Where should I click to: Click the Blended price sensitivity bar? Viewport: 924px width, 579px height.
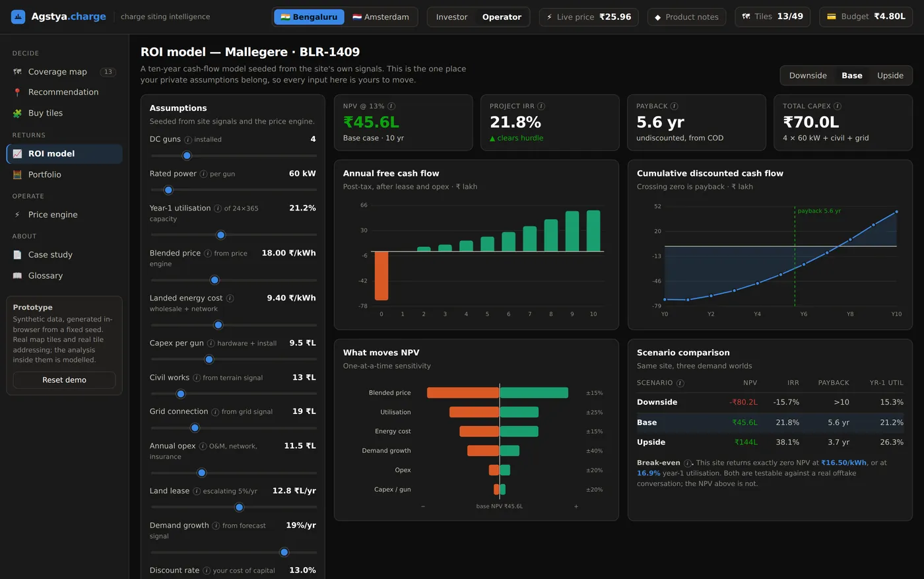click(498, 393)
